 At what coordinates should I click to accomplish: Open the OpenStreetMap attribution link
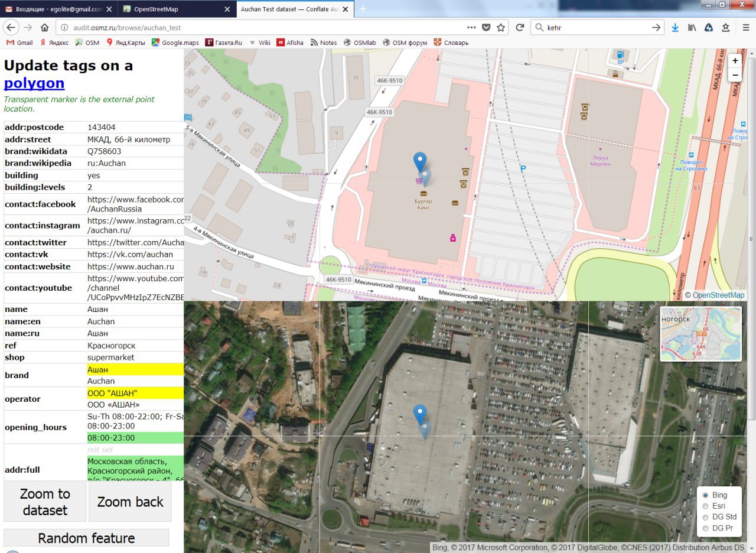pos(718,295)
